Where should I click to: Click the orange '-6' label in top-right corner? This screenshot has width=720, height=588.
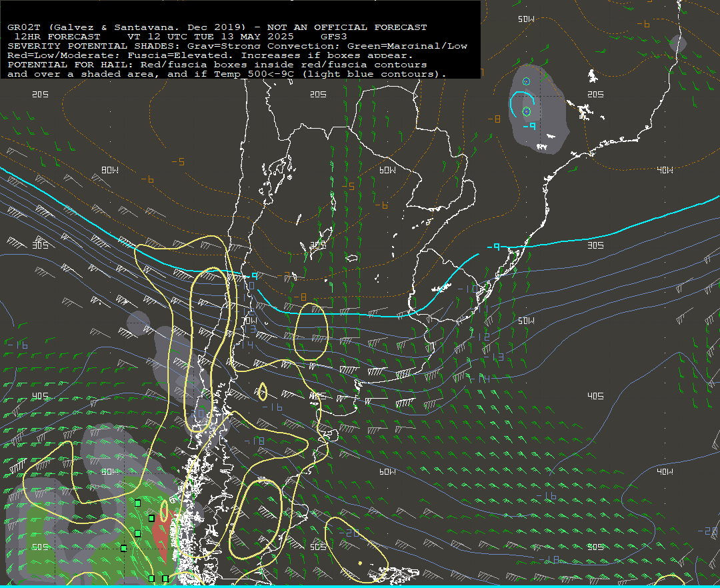[643, 24]
